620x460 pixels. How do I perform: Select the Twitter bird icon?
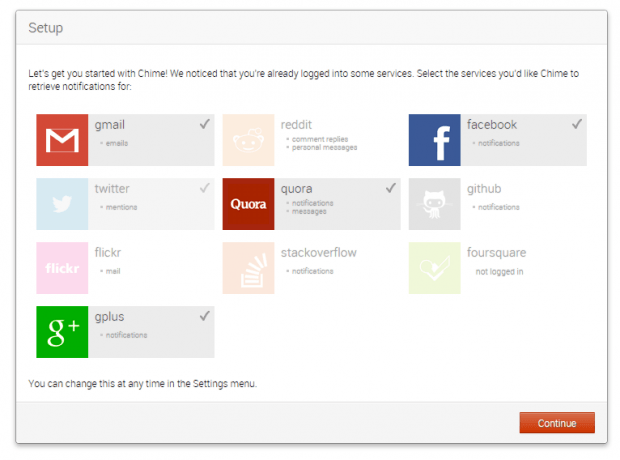click(62, 204)
